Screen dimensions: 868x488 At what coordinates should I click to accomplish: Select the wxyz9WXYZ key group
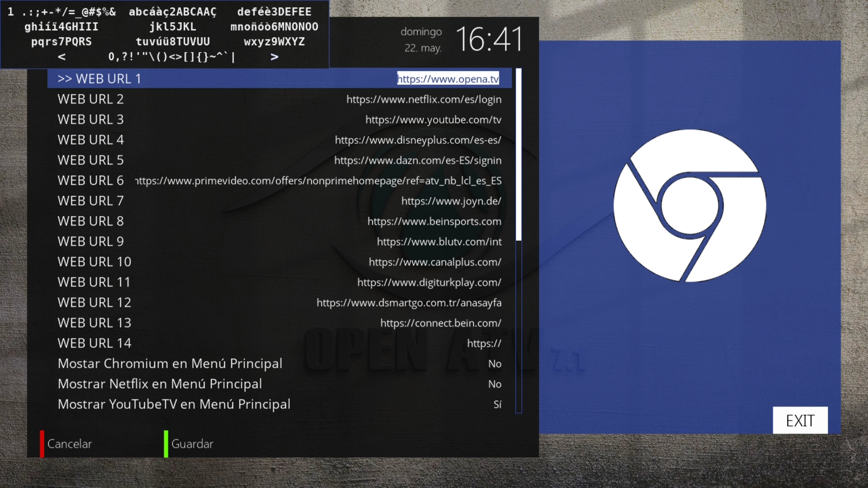(x=274, y=42)
